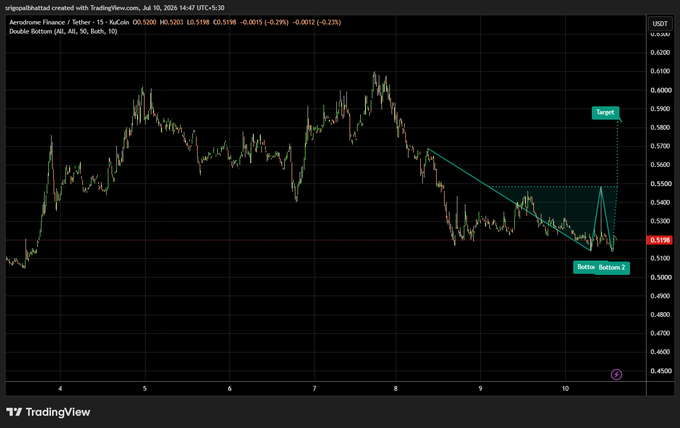680x428 pixels.
Task: Click the purple lightning bolt icon
Action: click(x=616, y=374)
